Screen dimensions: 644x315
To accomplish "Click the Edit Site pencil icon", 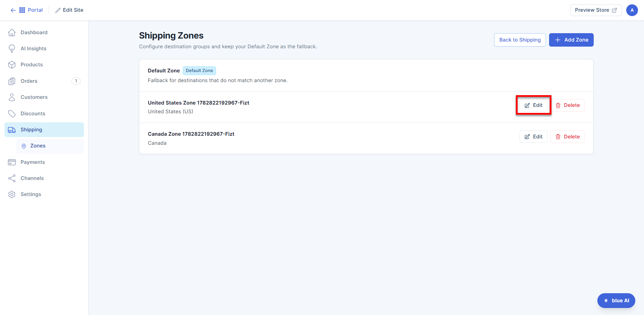I will (58, 10).
